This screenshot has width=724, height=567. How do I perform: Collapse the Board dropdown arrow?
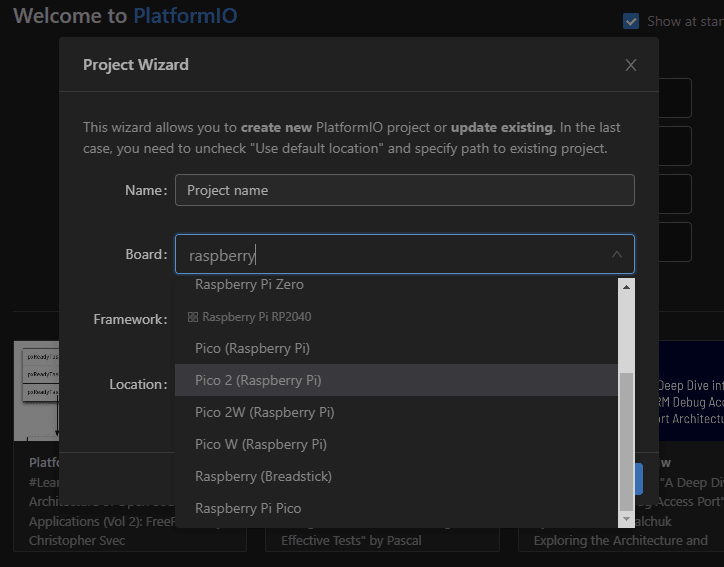click(616, 255)
